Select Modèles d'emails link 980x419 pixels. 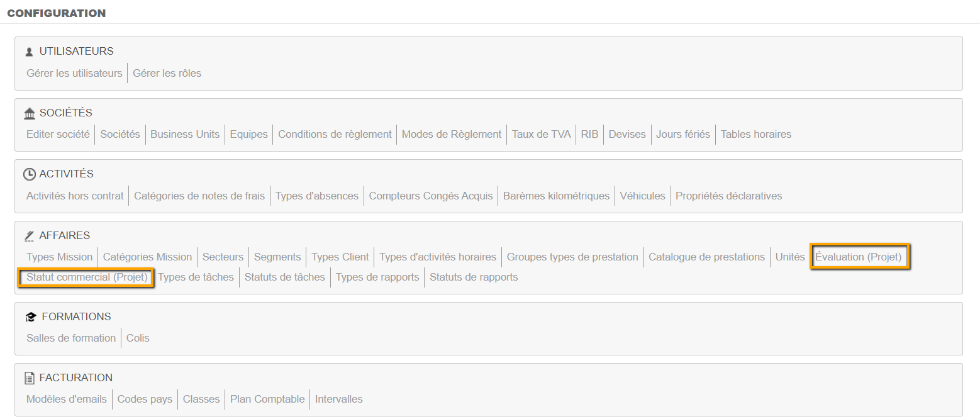click(67, 399)
